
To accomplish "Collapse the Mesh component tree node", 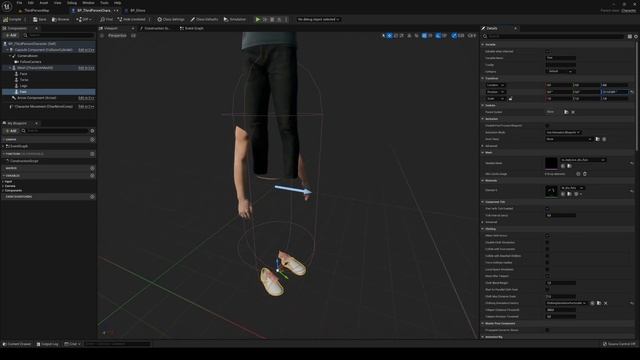I will 10,68.
